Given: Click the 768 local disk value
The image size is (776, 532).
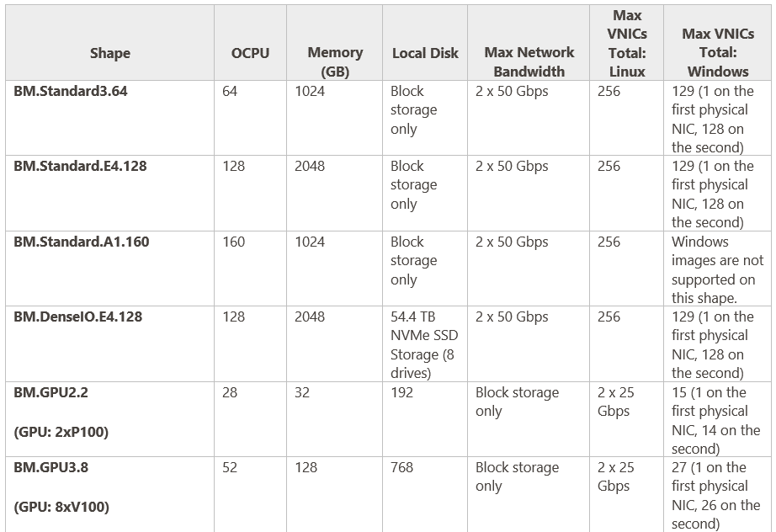Looking at the screenshot, I should (402, 467).
